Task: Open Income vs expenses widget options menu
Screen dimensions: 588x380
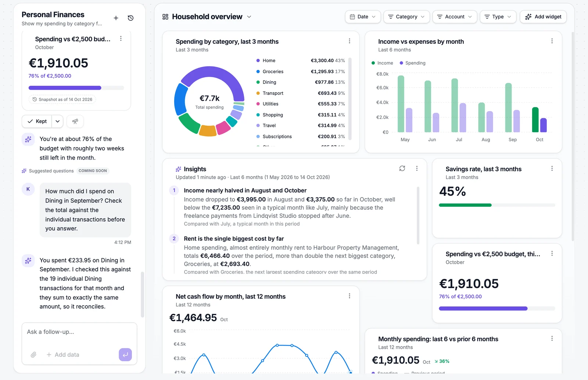Action: pyautogui.click(x=552, y=41)
